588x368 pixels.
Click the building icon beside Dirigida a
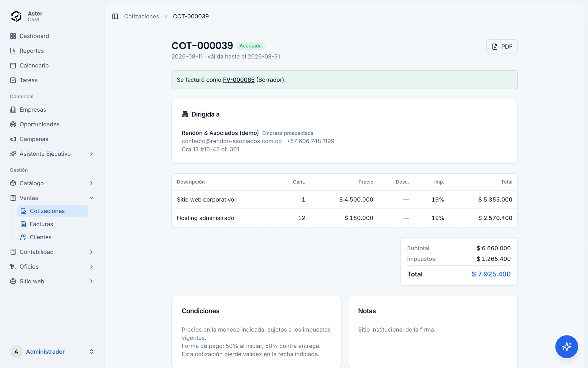[185, 114]
